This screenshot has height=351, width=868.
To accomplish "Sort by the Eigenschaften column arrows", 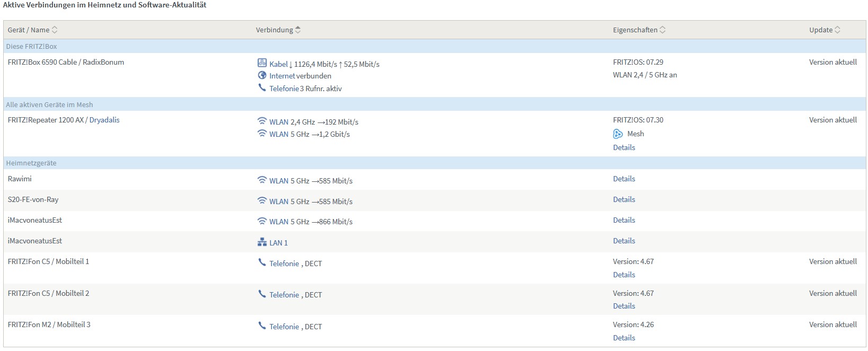I will point(662,30).
